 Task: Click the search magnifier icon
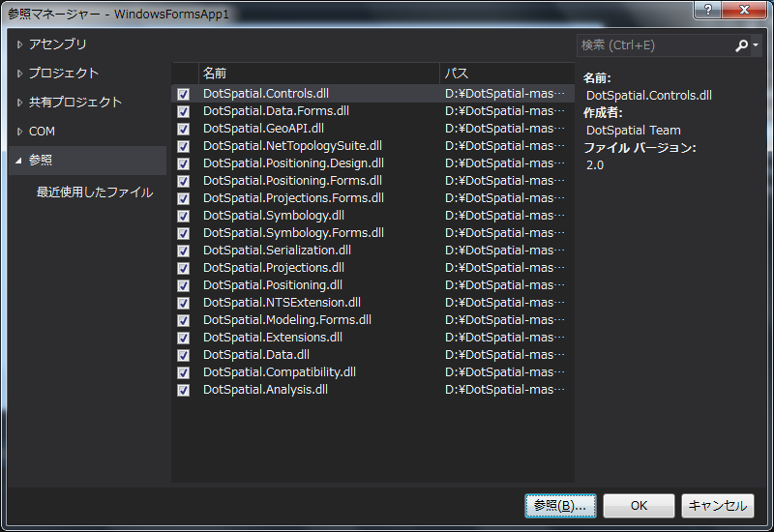point(741,45)
